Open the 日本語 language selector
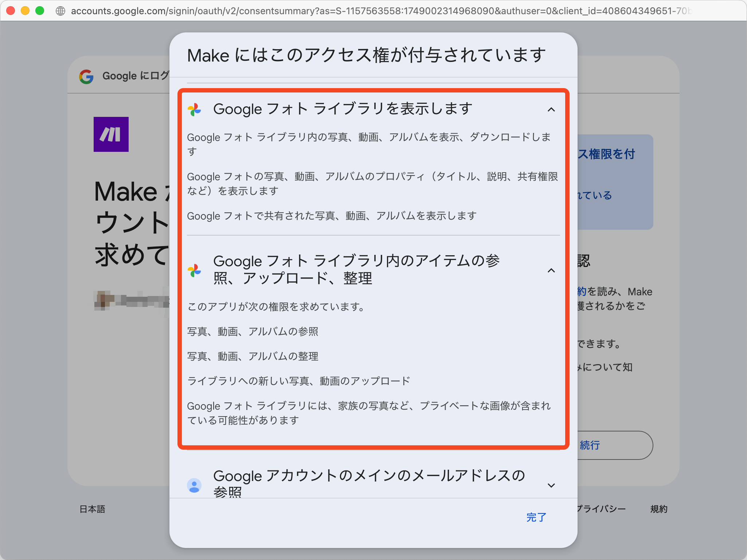The height and width of the screenshot is (560, 747). coord(93,509)
